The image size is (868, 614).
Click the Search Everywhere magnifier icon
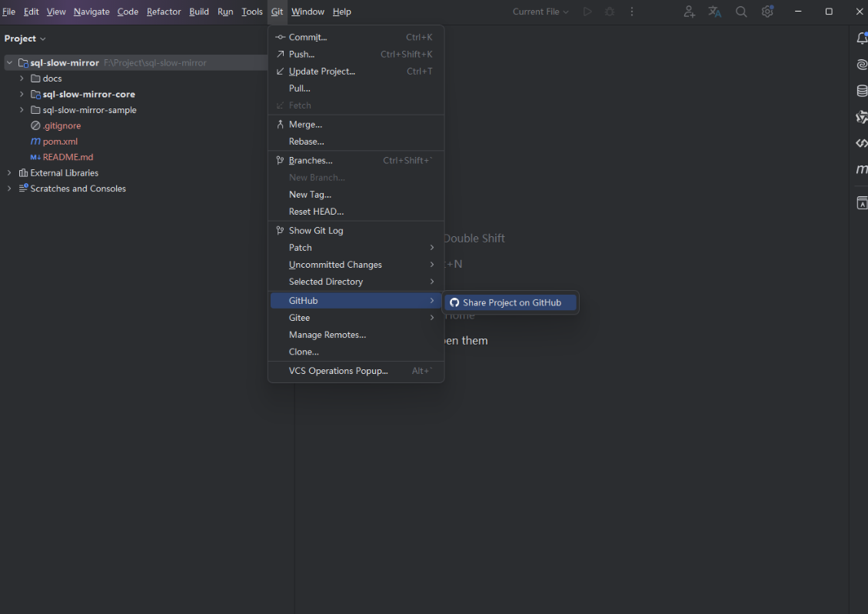[740, 12]
